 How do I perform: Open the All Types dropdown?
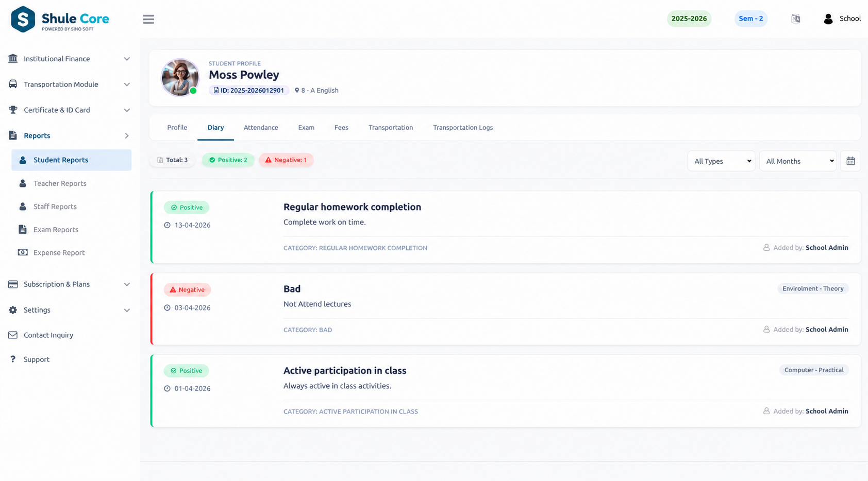click(x=721, y=161)
